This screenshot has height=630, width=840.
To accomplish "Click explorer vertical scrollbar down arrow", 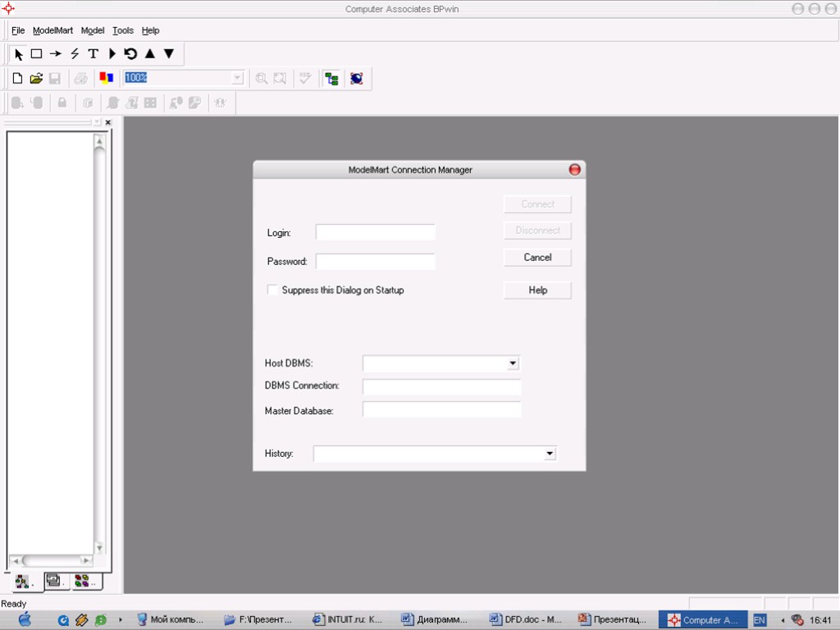I will tap(99, 547).
